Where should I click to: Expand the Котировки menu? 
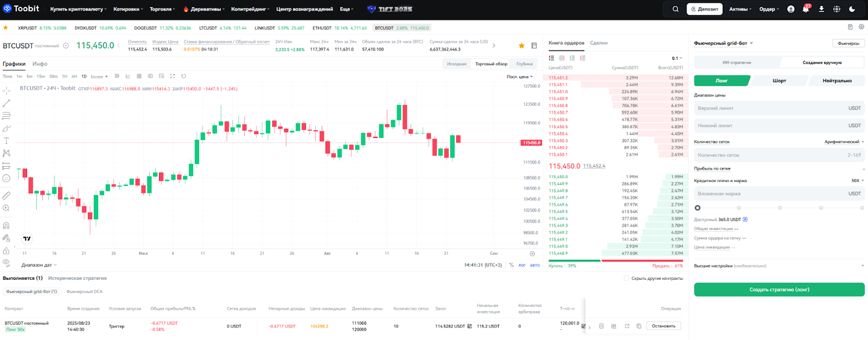point(128,9)
